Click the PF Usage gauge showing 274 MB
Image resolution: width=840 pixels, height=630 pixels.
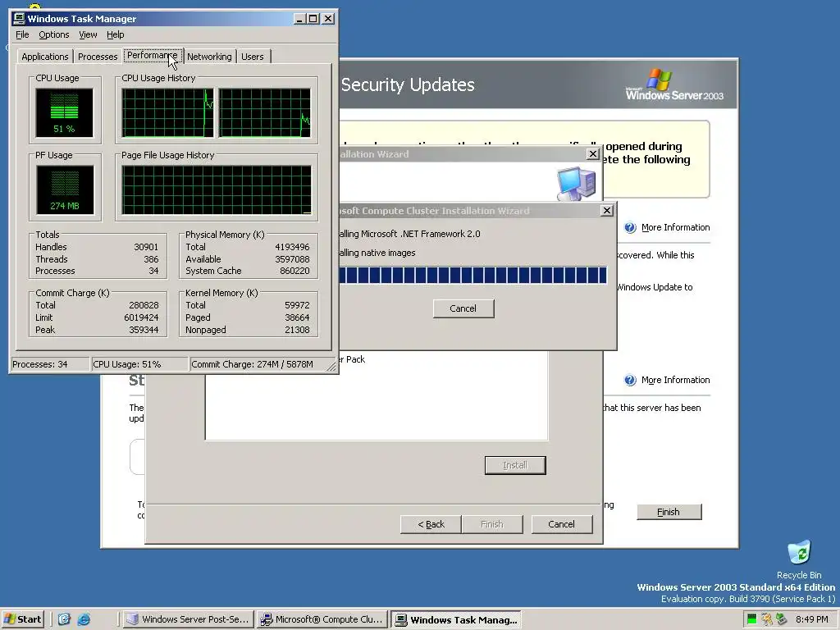click(65, 189)
